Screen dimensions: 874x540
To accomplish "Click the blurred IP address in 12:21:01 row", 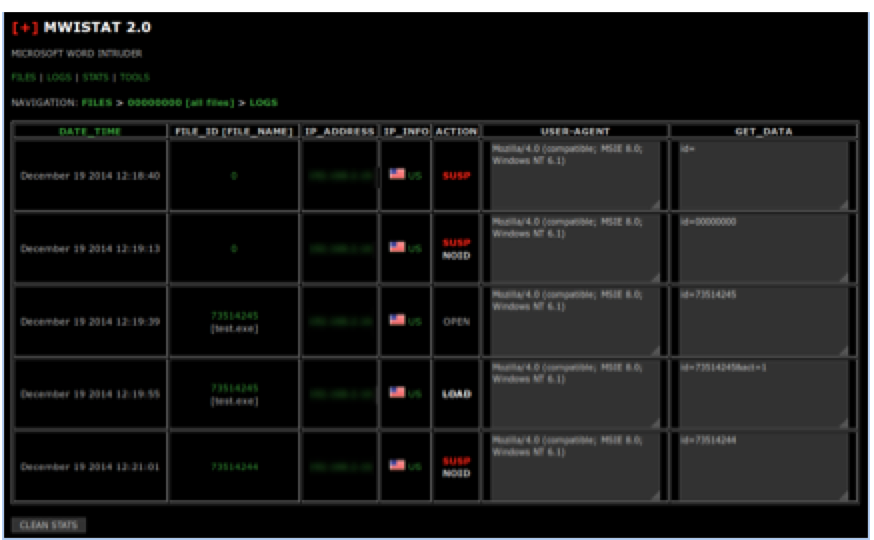I will (x=341, y=466).
